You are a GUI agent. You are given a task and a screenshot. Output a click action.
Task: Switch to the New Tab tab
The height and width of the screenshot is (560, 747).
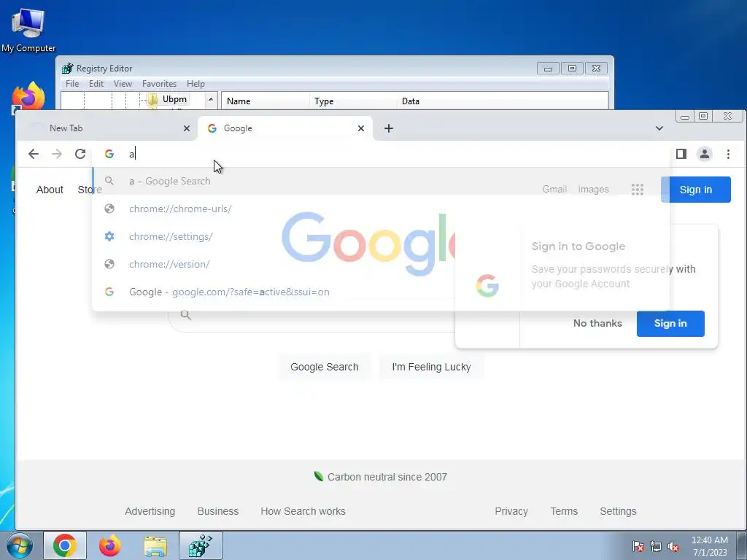click(107, 128)
